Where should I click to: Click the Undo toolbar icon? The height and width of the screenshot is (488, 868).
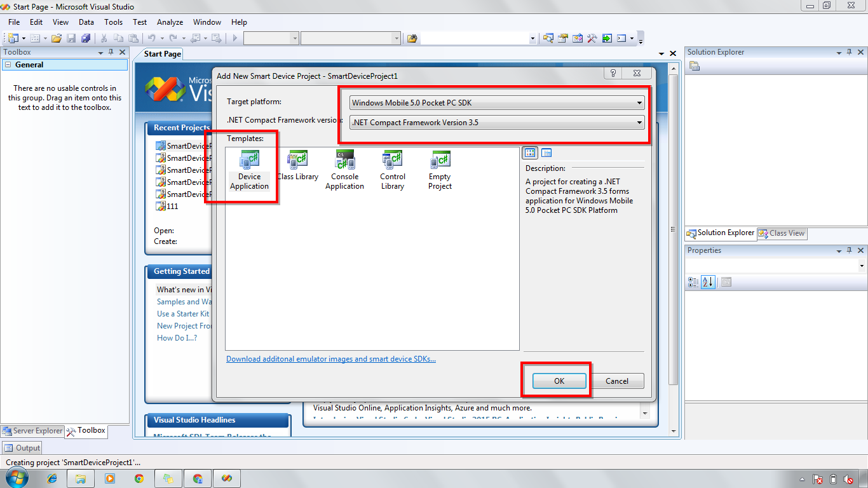pos(153,38)
